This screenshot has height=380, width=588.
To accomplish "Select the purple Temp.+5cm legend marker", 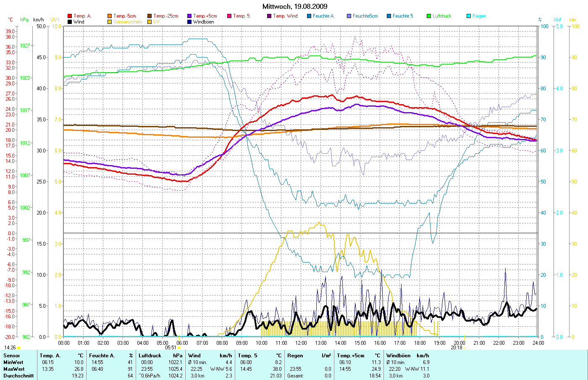I will coord(189,16).
